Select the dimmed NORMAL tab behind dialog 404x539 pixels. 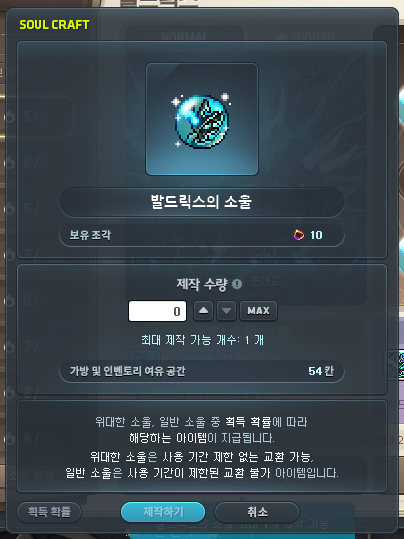click(184, 37)
